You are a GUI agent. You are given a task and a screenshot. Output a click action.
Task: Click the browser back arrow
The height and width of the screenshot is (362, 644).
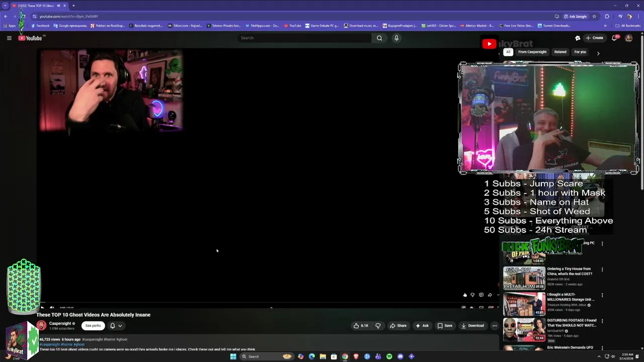click(6, 16)
